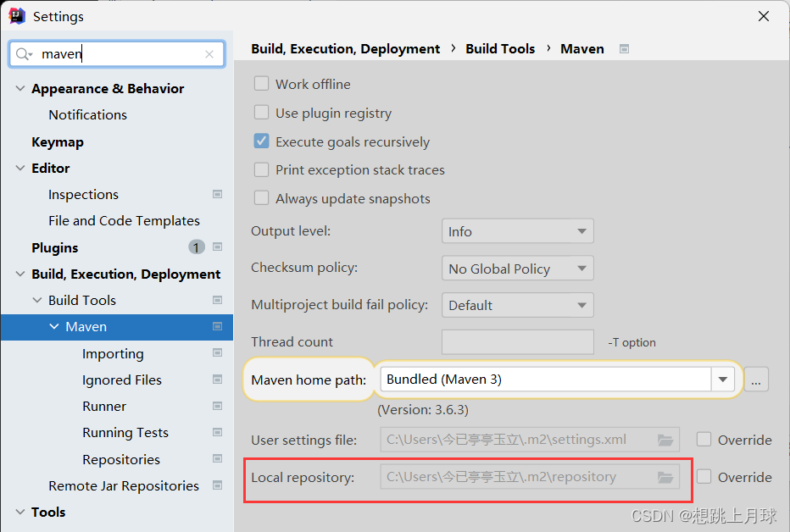
Task: Close the Settings dialog
Action: pos(763,16)
